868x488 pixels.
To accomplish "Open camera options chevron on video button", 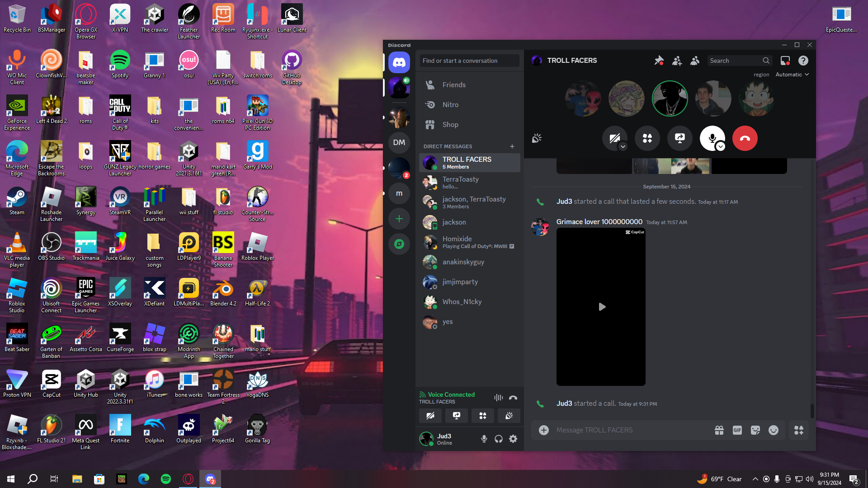I will click(x=623, y=146).
